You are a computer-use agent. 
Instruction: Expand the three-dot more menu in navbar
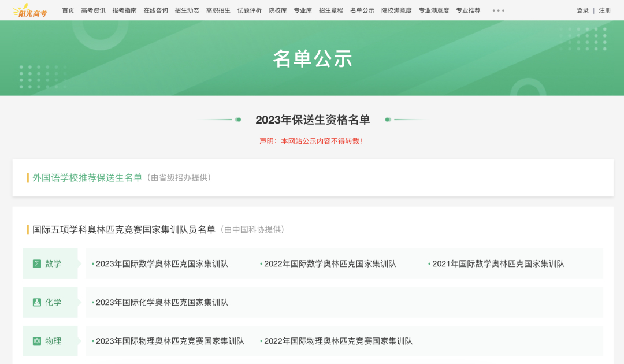coord(498,10)
